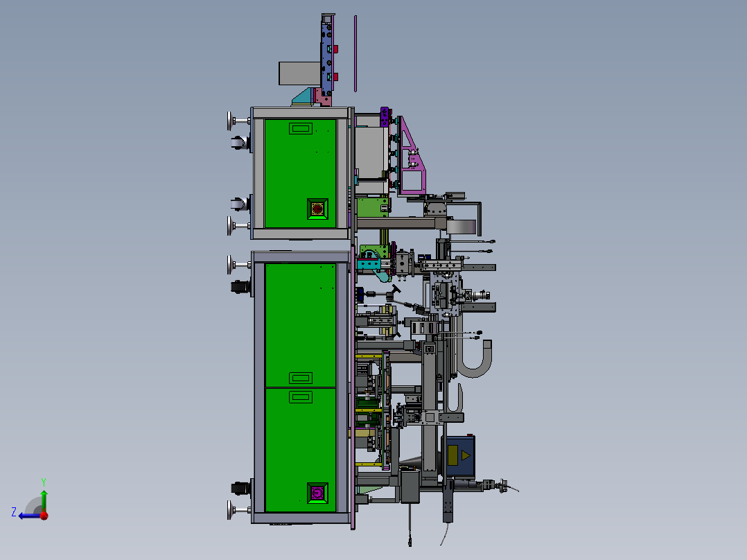The width and height of the screenshot is (747, 560).
Task: Select the red emergency stop button on upper cabinet
Action: [317, 209]
